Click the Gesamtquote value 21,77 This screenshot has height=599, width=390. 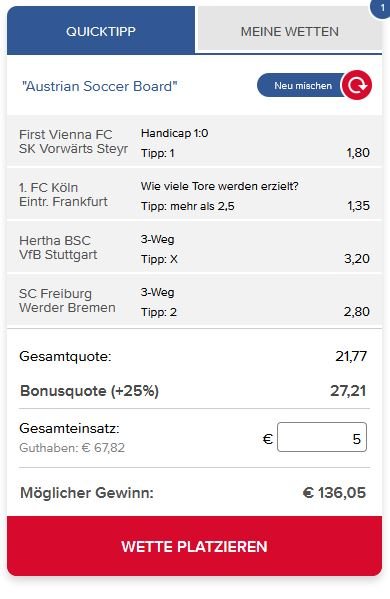[351, 356]
